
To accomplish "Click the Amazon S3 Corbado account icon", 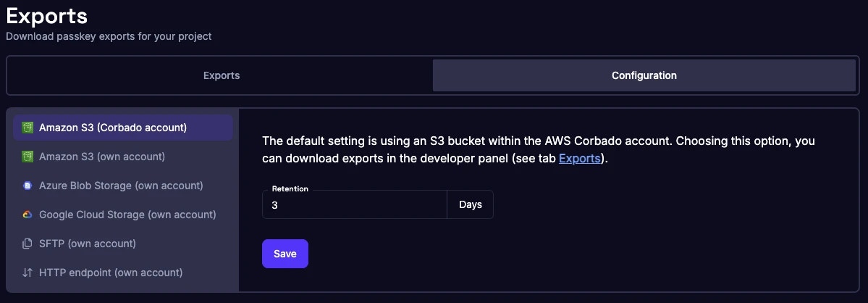I will (x=28, y=128).
